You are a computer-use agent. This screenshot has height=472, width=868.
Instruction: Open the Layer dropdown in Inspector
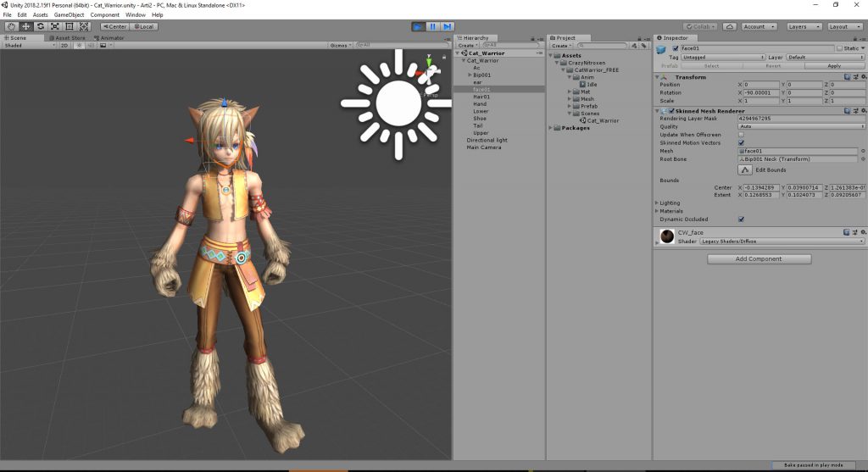click(x=825, y=57)
